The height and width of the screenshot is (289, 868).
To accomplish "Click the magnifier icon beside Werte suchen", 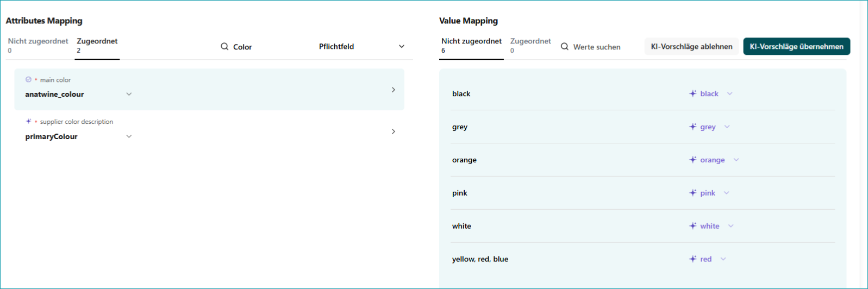I will (x=565, y=47).
